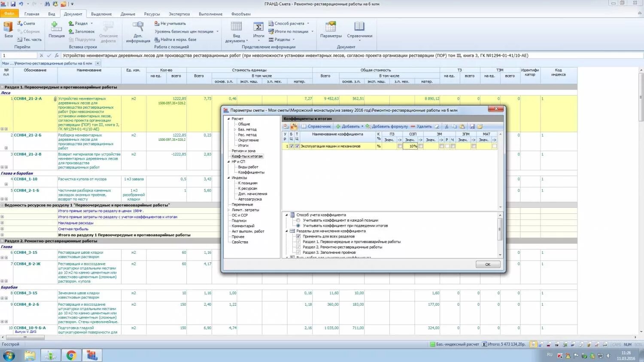This screenshot has width=644, height=362.
Task: Click the save icon in quick access toolbar
Action: (x=13, y=4)
